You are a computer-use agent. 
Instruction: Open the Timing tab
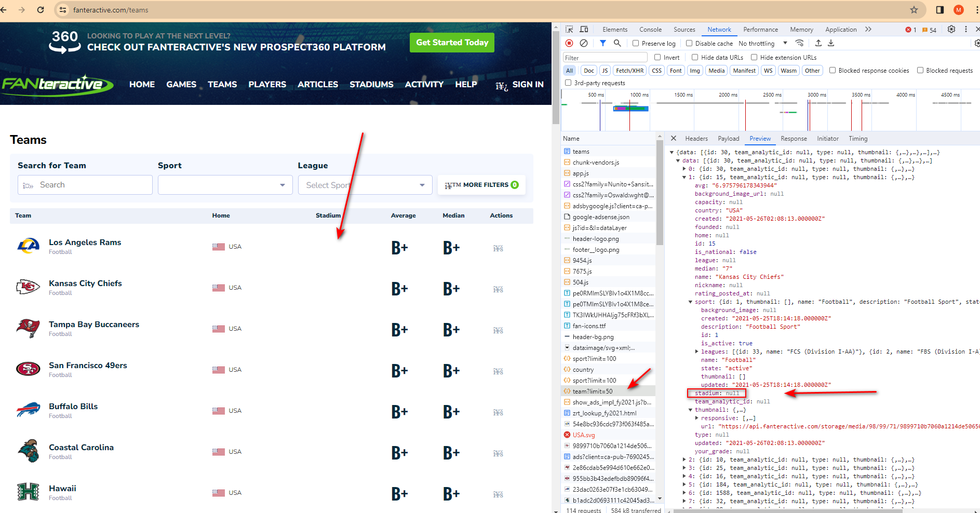tap(858, 139)
